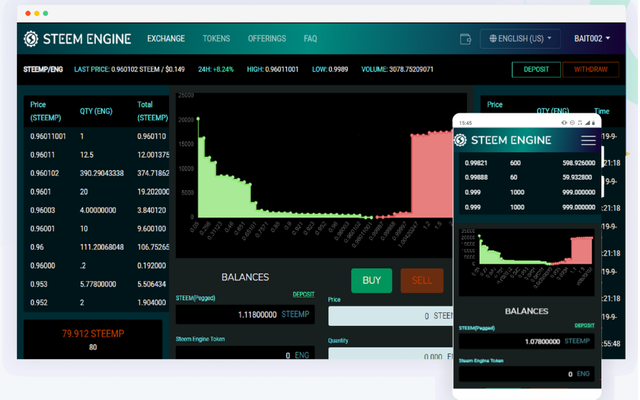Image resolution: width=640 pixels, height=400 pixels.
Task: Click the WITHDRAW button
Action: point(591,69)
